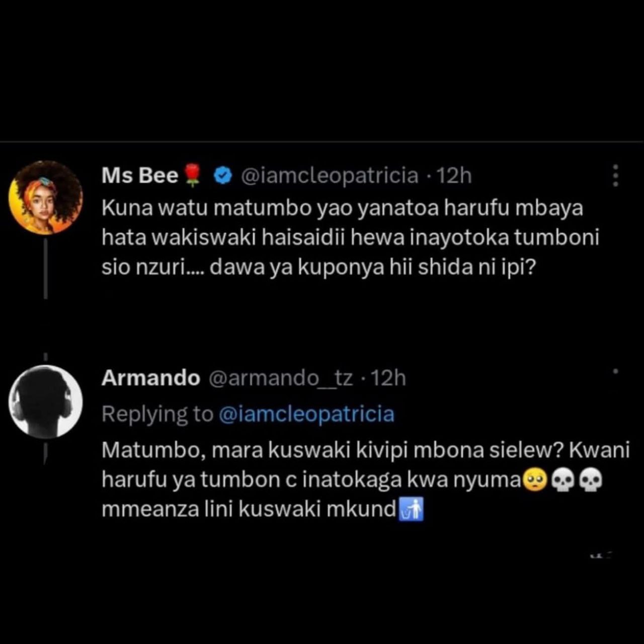644x644 pixels.
Task: Open the three-dot menu on Ms Bee's tweet
Action: click(x=615, y=176)
